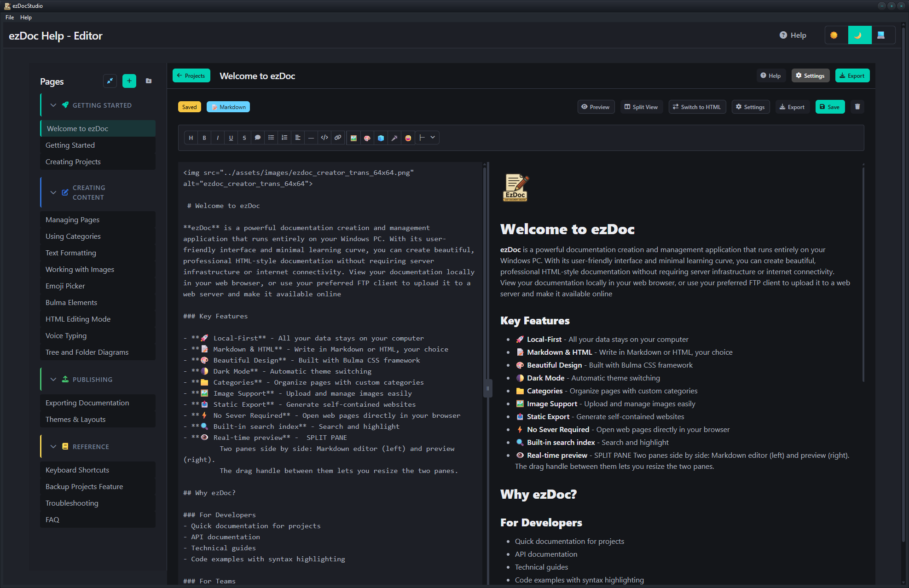Open the table insert dropdown arrow

pos(433,138)
